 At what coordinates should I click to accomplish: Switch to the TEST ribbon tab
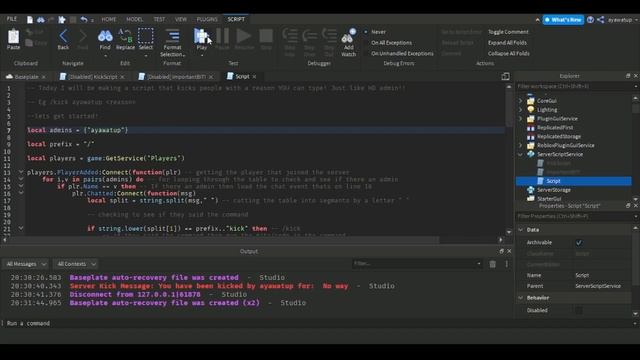(x=159, y=19)
